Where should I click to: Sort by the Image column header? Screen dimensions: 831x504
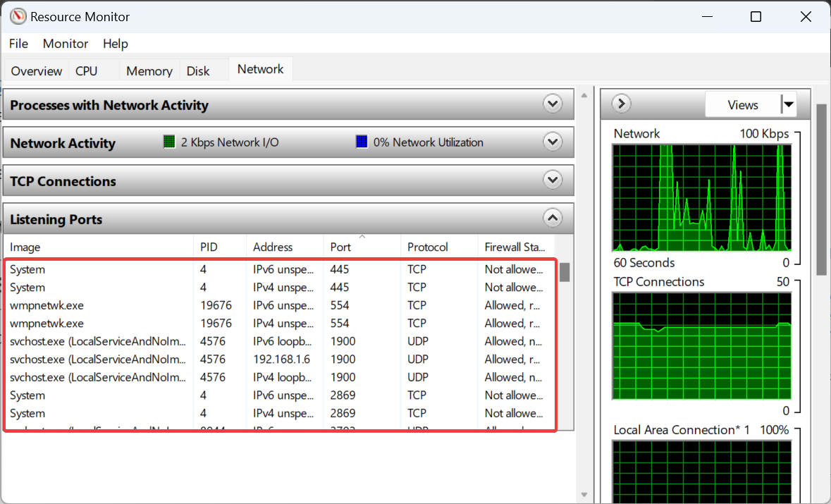click(x=98, y=247)
